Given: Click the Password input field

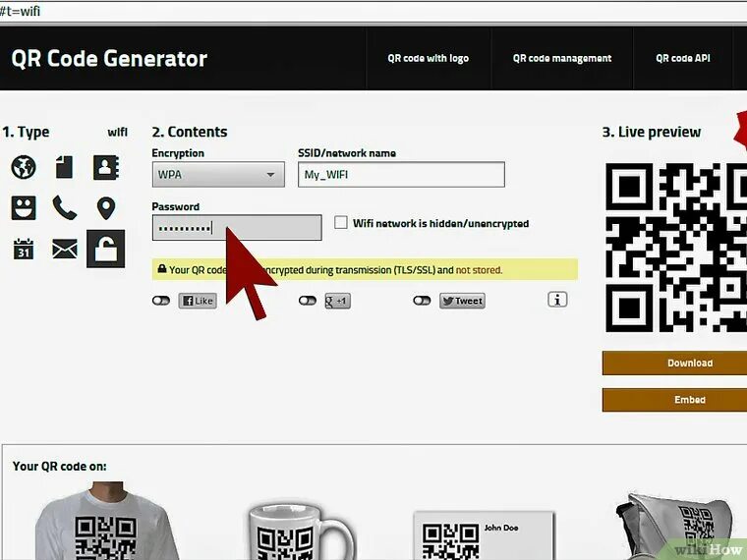Looking at the screenshot, I should (237, 228).
